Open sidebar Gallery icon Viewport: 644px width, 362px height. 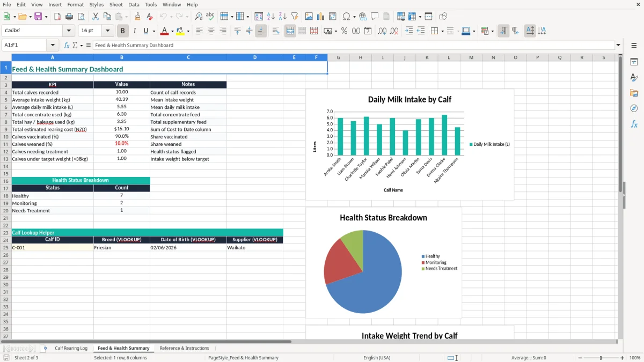point(634,93)
